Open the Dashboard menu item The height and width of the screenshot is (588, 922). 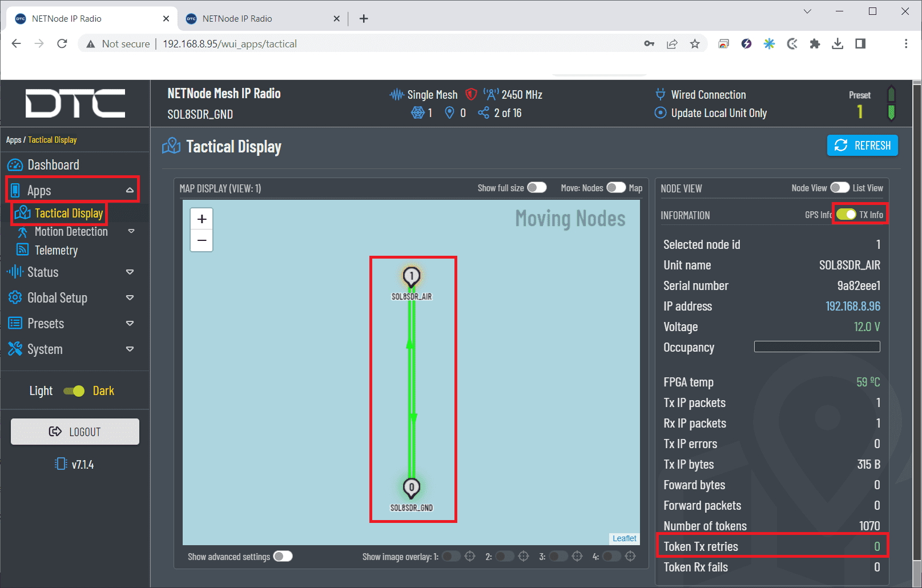(x=53, y=165)
